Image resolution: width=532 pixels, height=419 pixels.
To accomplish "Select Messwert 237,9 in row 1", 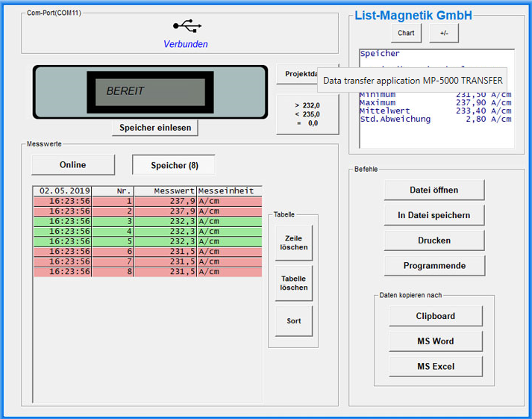I will point(165,201).
